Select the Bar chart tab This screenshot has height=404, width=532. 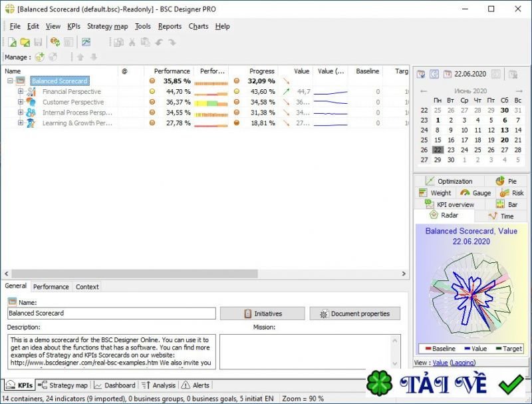pos(506,204)
